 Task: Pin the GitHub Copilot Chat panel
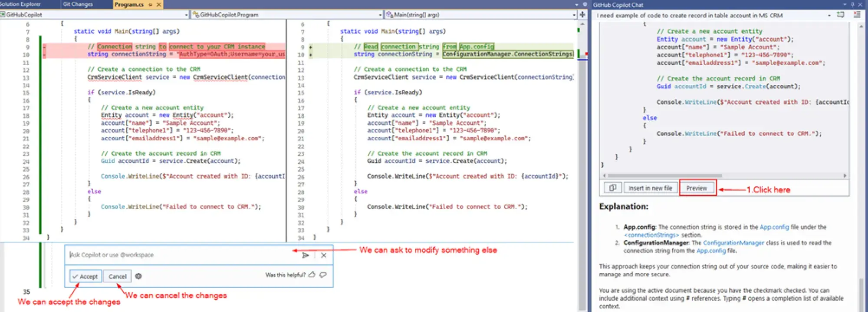point(852,4)
